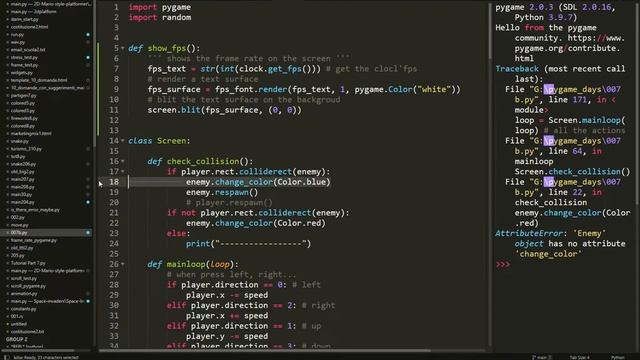Close 007b.py using its sidebar x icon

(7, 233)
